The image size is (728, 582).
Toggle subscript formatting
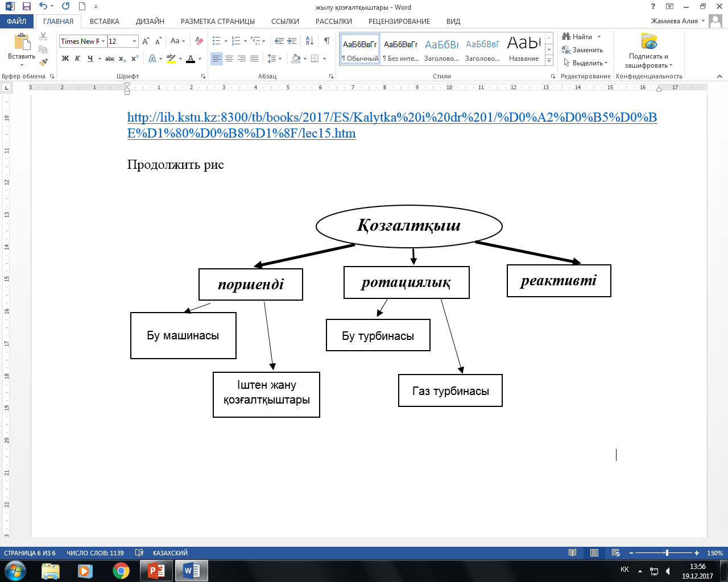coord(122,59)
